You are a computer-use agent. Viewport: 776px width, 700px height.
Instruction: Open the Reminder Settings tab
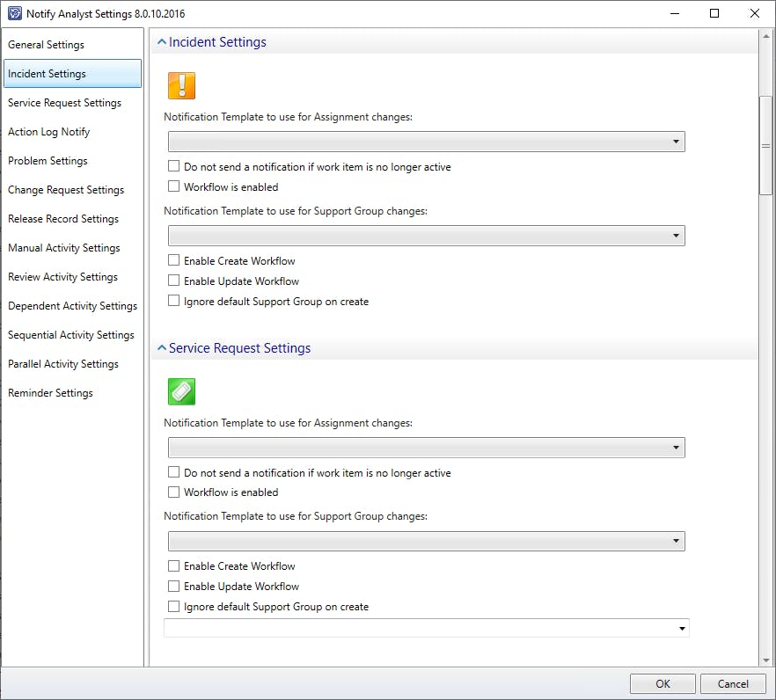click(x=50, y=393)
